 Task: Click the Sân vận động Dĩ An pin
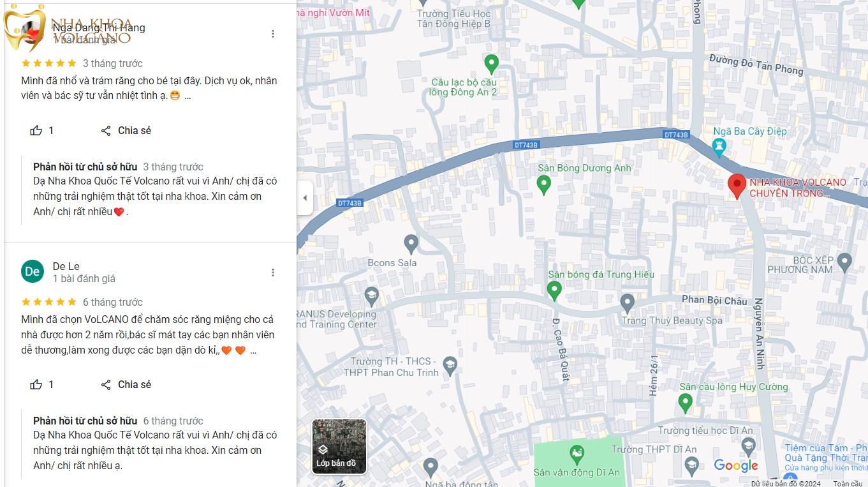(577, 455)
